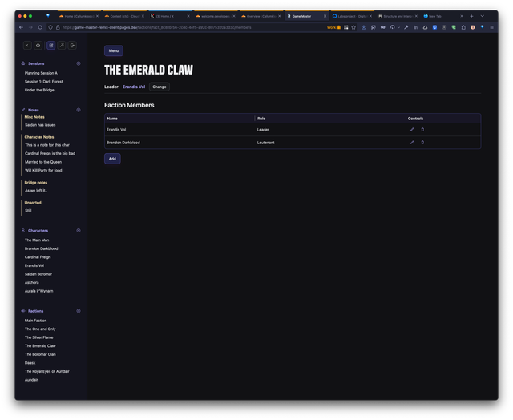This screenshot has height=420, width=513.
Task: Edit Erandis Vol member row
Action: click(412, 130)
